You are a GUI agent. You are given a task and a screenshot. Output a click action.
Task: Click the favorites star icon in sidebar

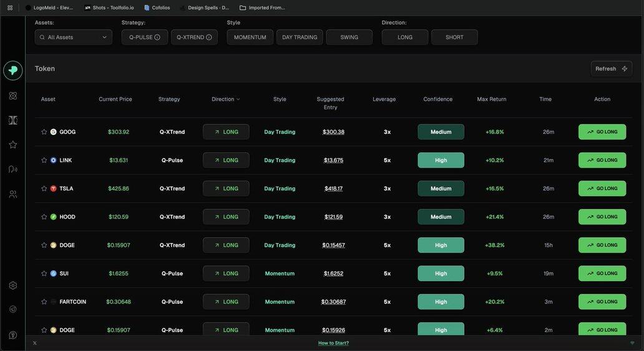(12, 144)
